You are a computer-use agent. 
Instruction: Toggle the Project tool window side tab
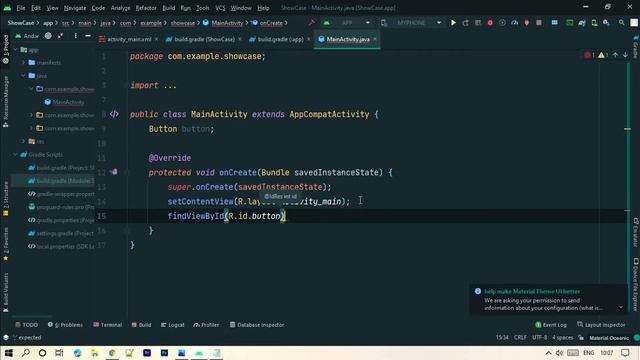pos(6,49)
